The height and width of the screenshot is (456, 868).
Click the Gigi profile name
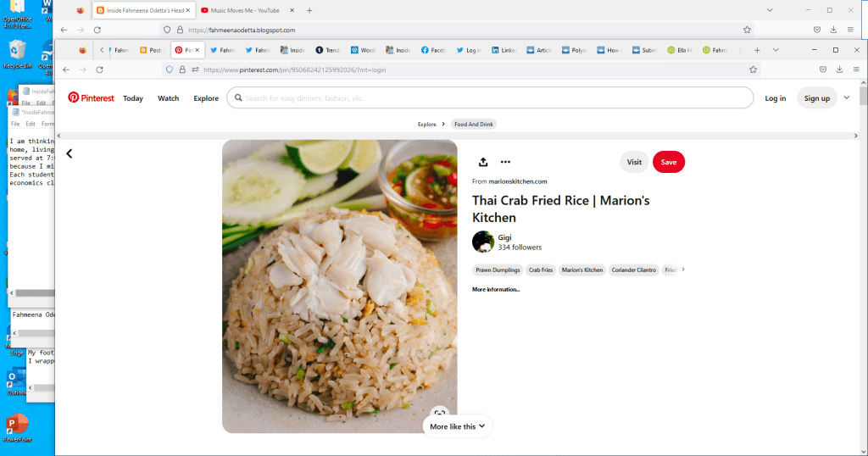click(504, 237)
